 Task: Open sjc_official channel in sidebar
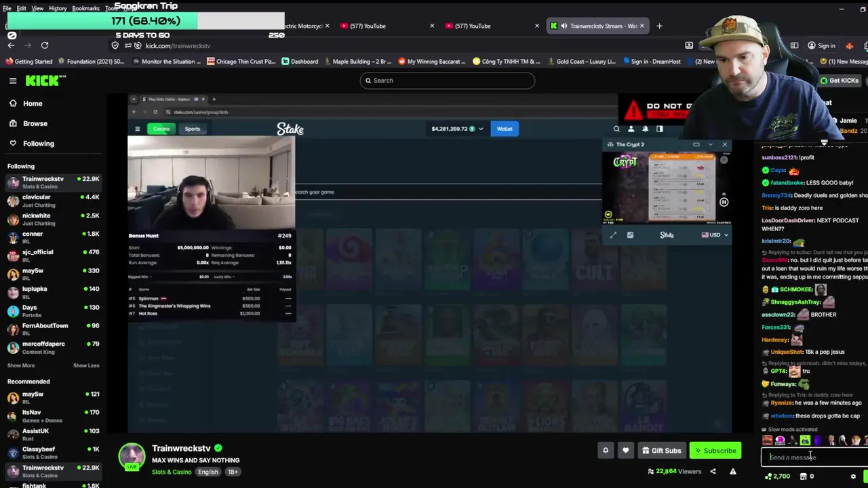click(53, 256)
